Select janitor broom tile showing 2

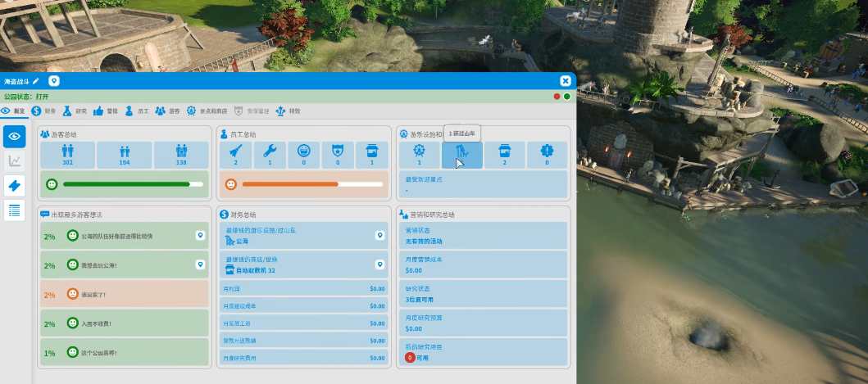(236, 155)
